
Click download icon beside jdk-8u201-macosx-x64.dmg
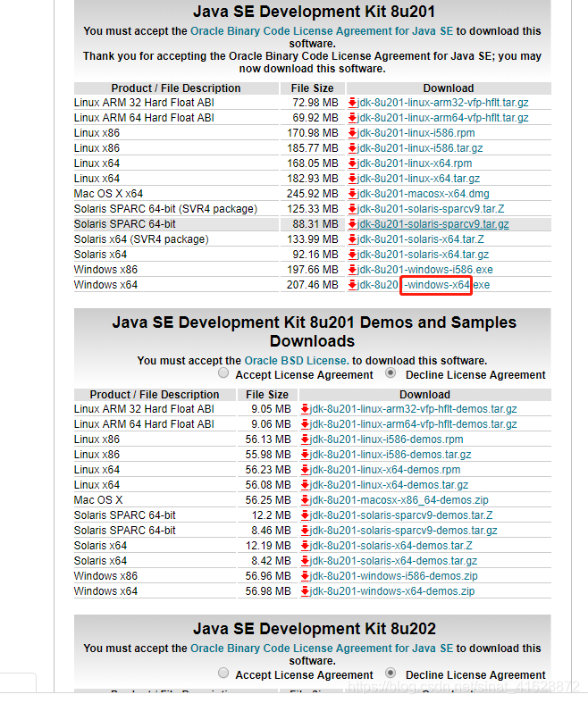(x=352, y=194)
